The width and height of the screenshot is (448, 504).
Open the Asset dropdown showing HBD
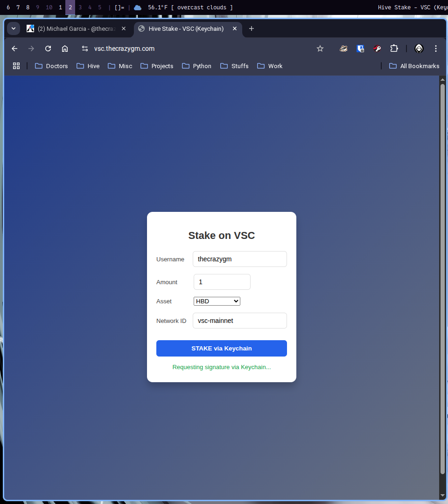tap(217, 301)
